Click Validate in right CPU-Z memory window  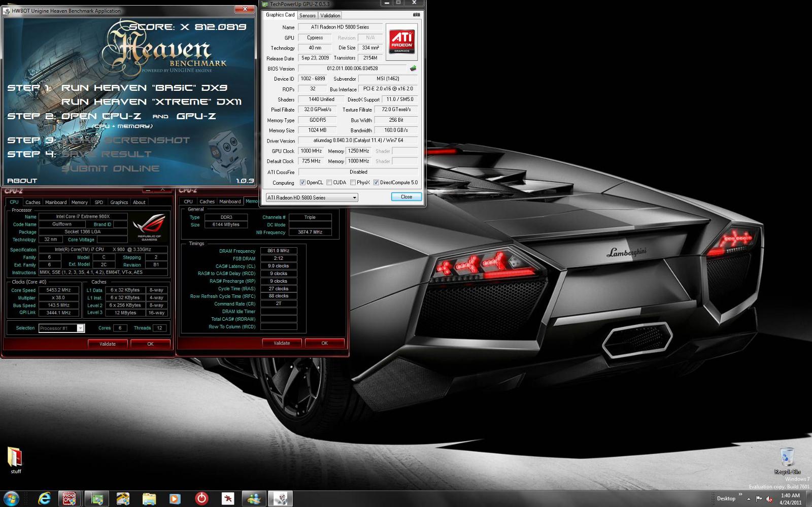(x=282, y=343)
